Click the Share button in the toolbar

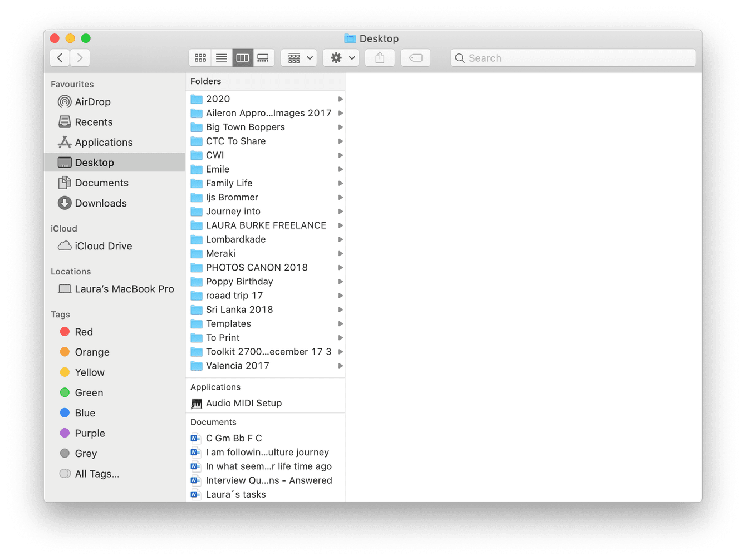380,57
